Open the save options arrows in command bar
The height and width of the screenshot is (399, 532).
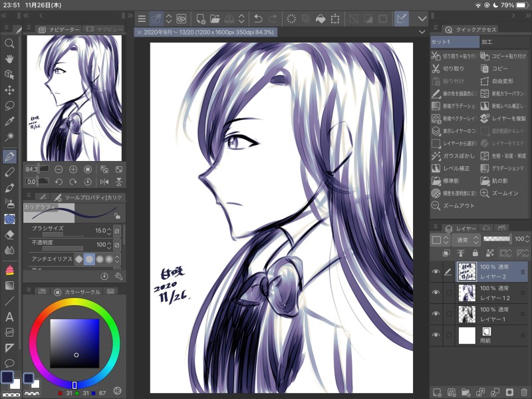click(241, 19)
